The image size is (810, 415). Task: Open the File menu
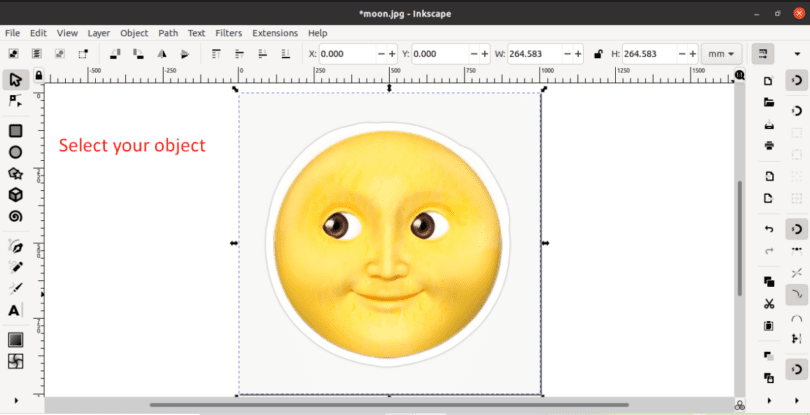pos(12,33)
